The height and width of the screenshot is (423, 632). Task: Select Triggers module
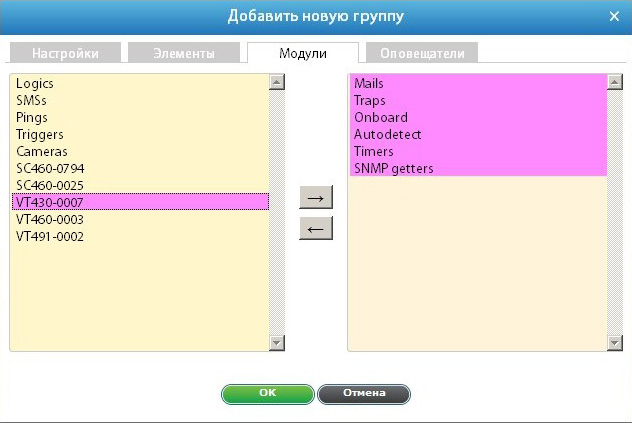[140, 134]
